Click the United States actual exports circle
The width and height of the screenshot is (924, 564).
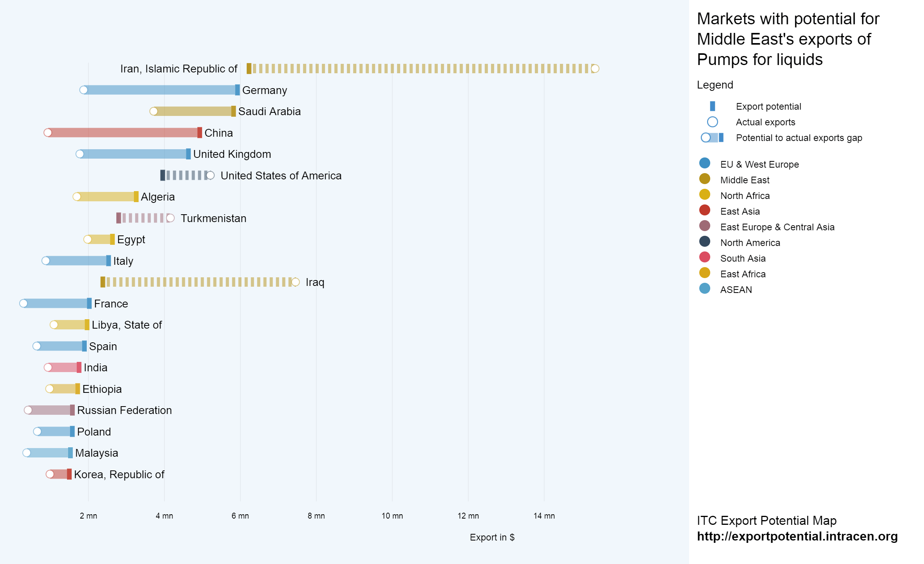[210, 175]
